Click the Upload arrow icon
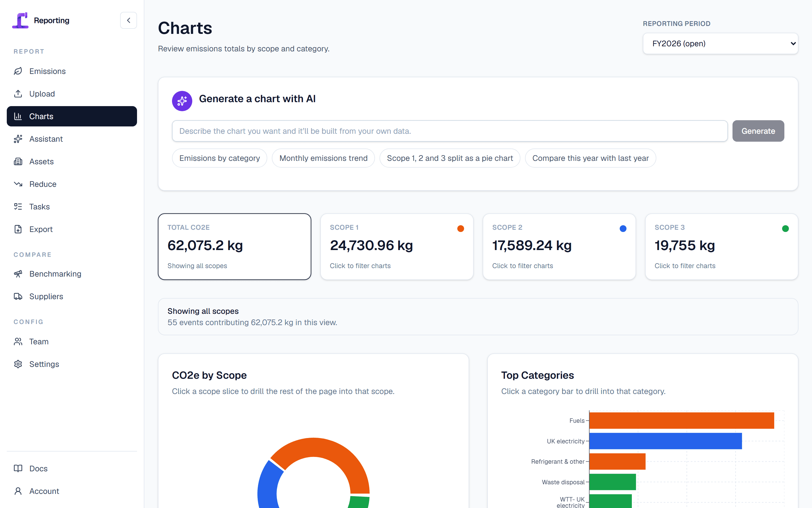This screenshot has width=812, height=508. [18, 94]
